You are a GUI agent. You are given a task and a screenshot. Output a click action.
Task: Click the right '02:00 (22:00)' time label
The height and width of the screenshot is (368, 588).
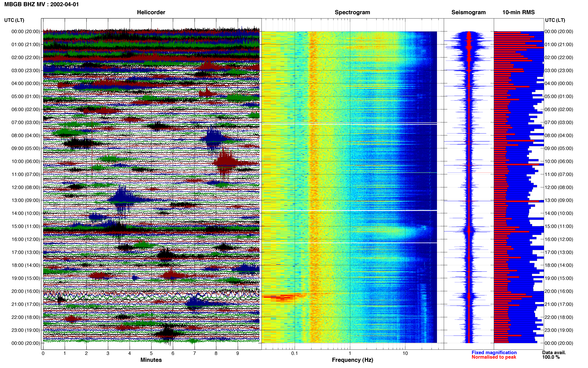point(559,58)
